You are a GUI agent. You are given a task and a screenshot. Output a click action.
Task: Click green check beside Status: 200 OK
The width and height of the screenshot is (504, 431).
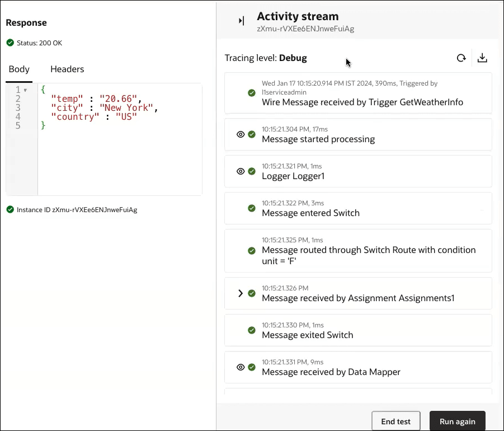(10, 43)
